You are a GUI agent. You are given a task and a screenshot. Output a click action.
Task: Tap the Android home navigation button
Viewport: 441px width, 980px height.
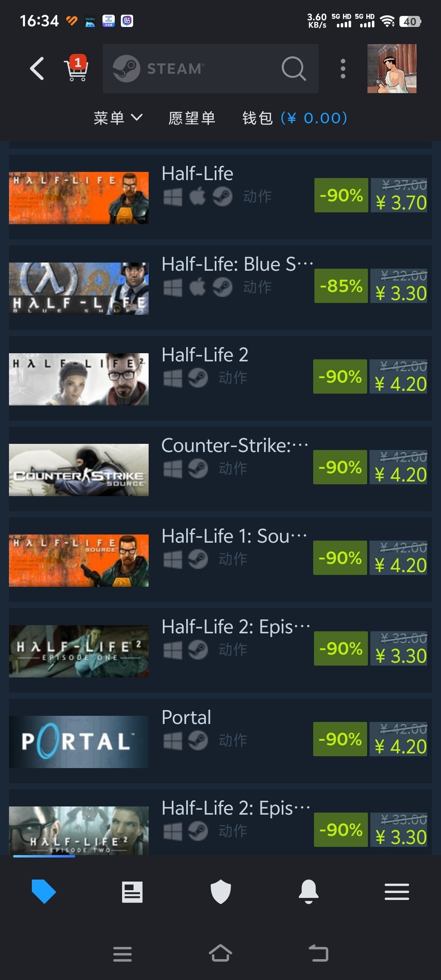point(220,954)
